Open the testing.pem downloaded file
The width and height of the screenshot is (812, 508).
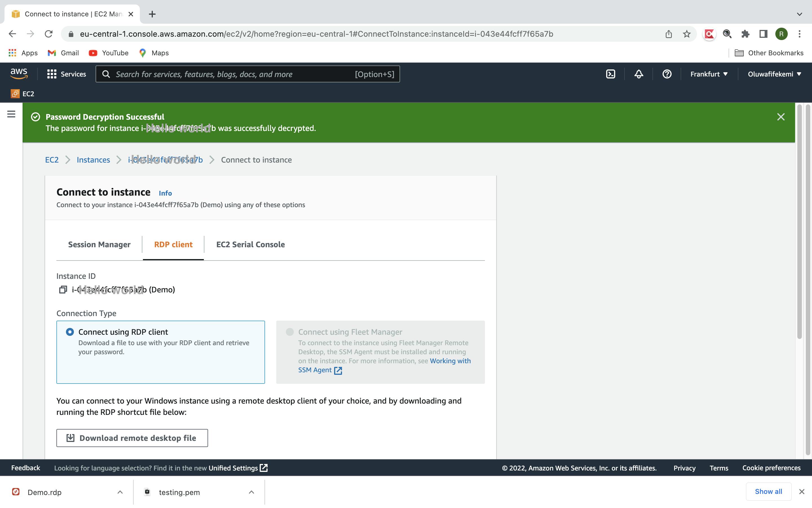(x=179, y=492)
